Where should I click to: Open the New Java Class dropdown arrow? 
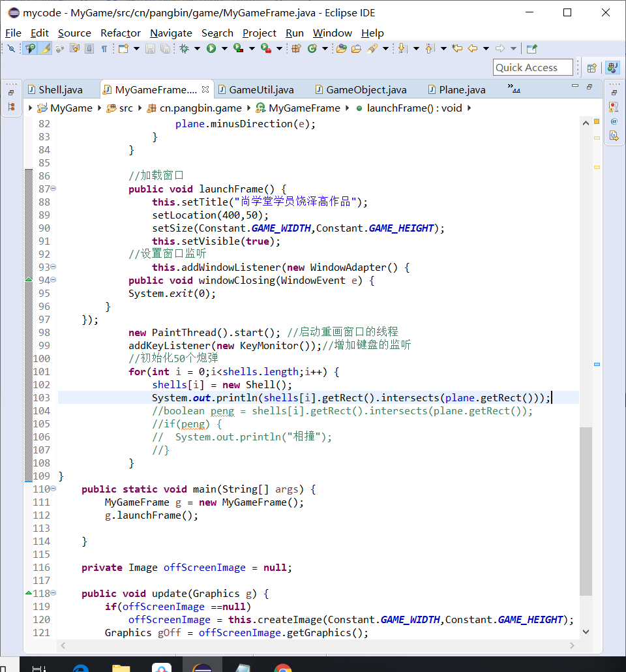(x=325, y=48)
